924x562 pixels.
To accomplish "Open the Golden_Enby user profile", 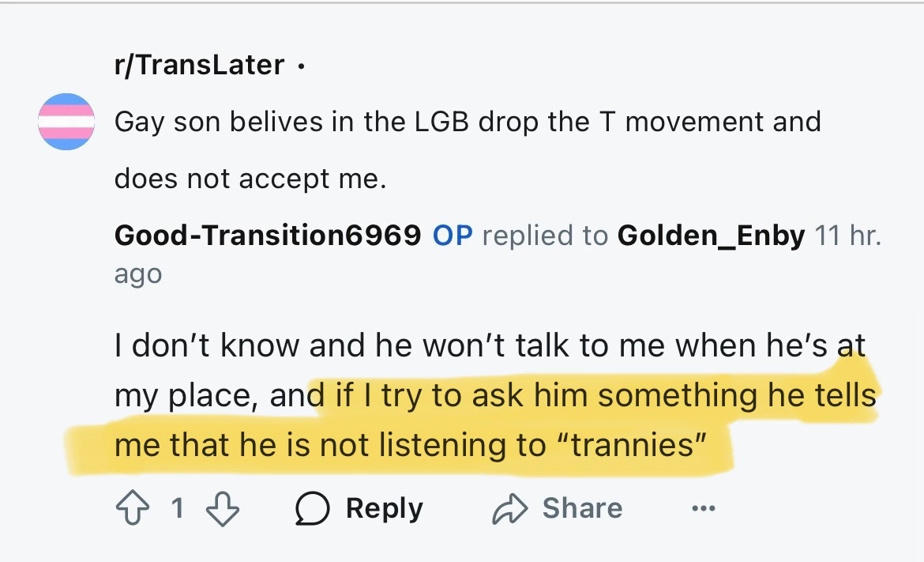I will tap(711, 235).
